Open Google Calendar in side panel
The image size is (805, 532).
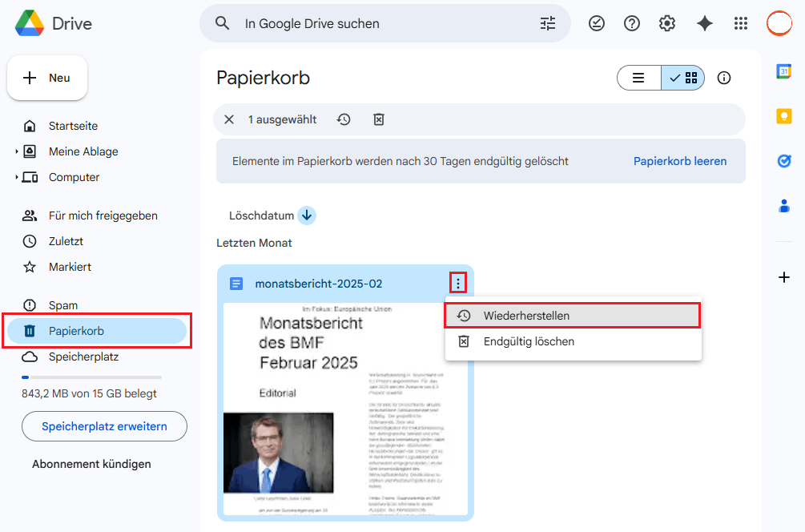[x=783, y=71]
